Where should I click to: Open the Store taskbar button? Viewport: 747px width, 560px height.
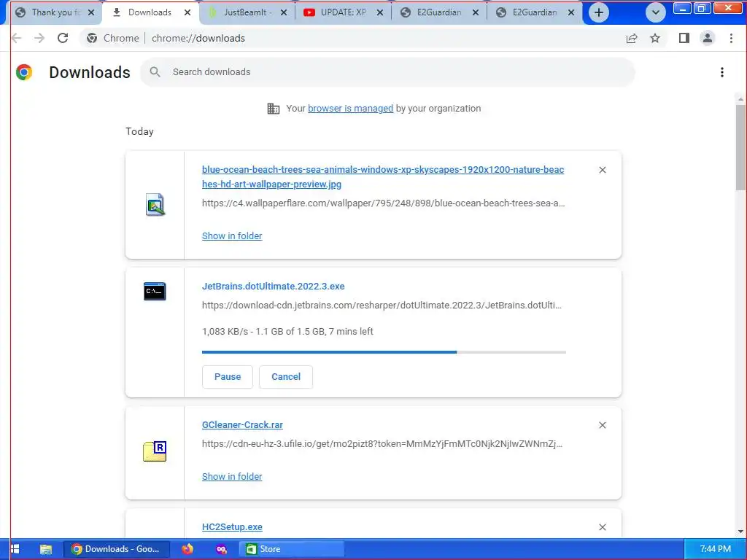click(292, 549)
